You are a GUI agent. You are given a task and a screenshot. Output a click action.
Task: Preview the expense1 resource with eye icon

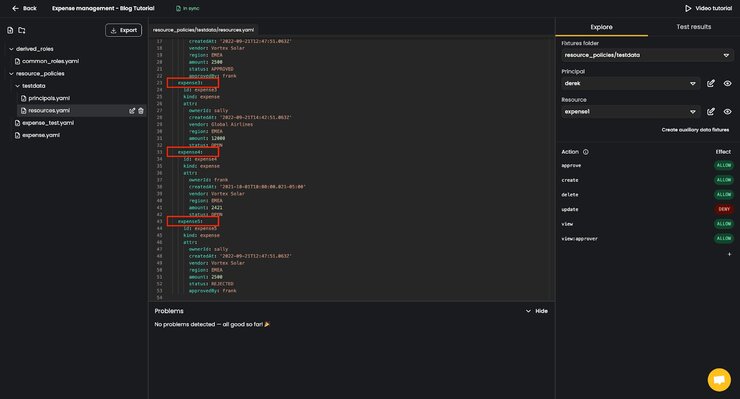[727, 112]
